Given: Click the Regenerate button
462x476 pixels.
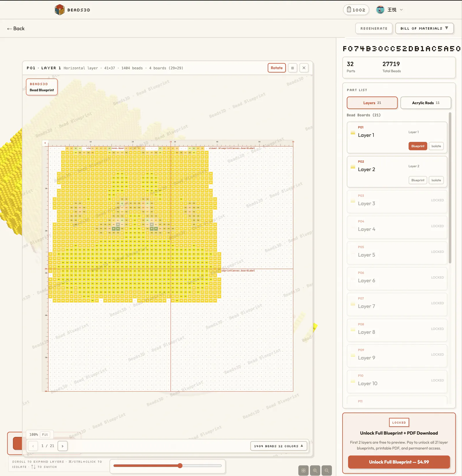Looking at the screenshot, I should coord(374,29).
